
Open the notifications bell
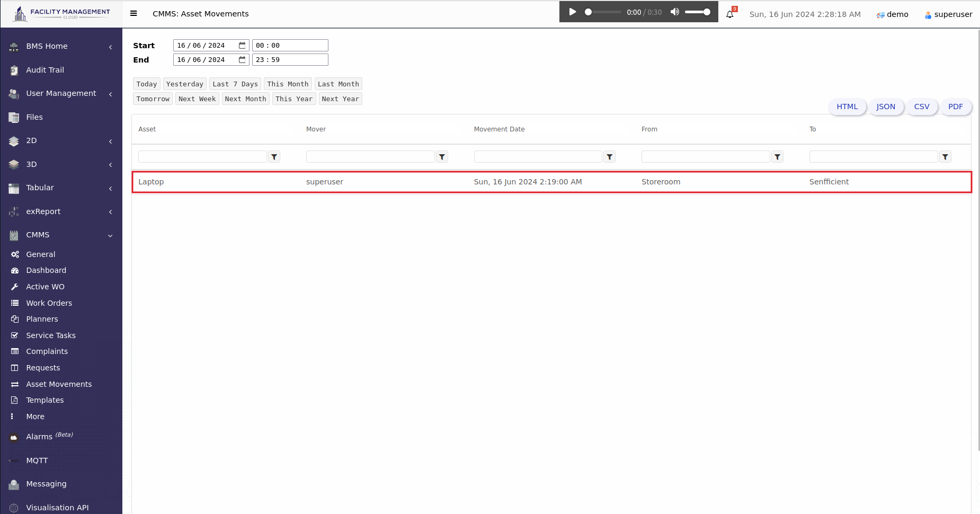(x=730, y=14)
